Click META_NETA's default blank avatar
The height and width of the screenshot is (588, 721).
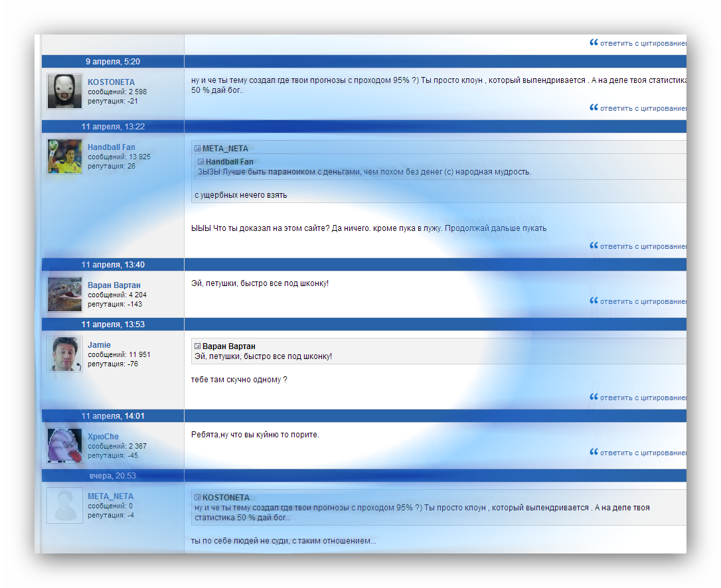pos(65,505)
